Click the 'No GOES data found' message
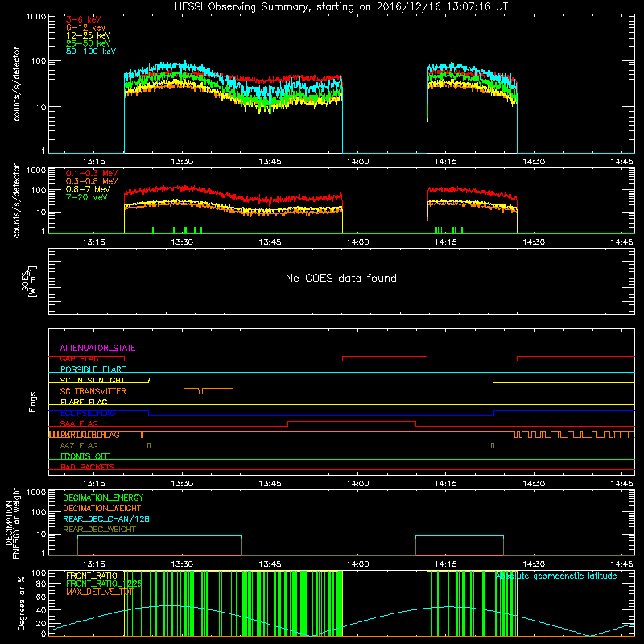This screenshot has width=644, height=644. [x=341, y=278]
